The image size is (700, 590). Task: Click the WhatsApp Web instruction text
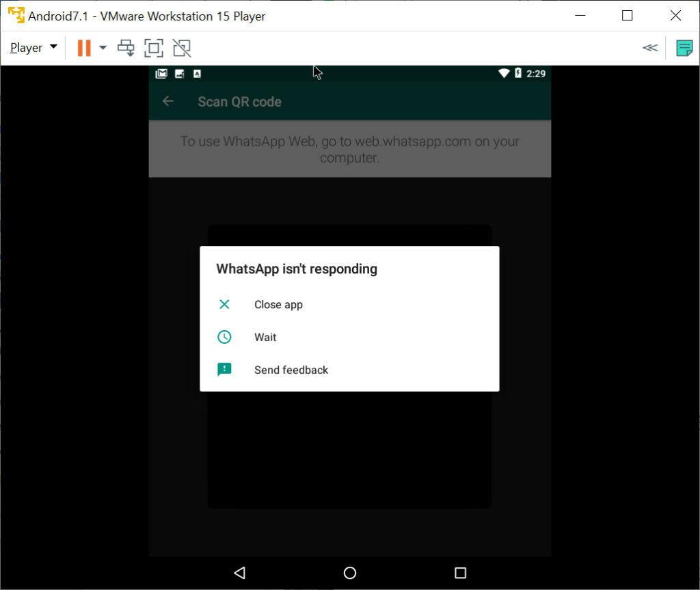coord(349,149)
